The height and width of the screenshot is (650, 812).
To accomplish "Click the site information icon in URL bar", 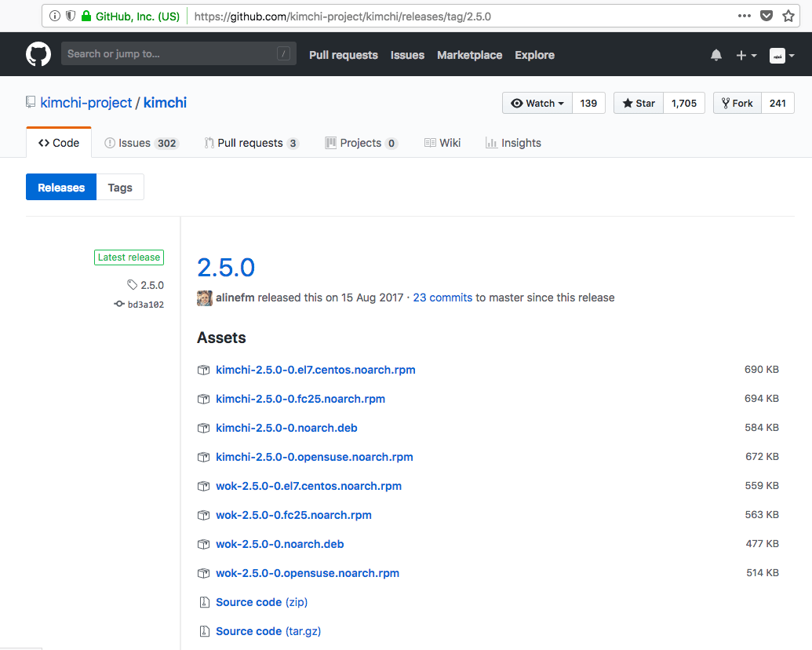I will (x=53, y=16).
